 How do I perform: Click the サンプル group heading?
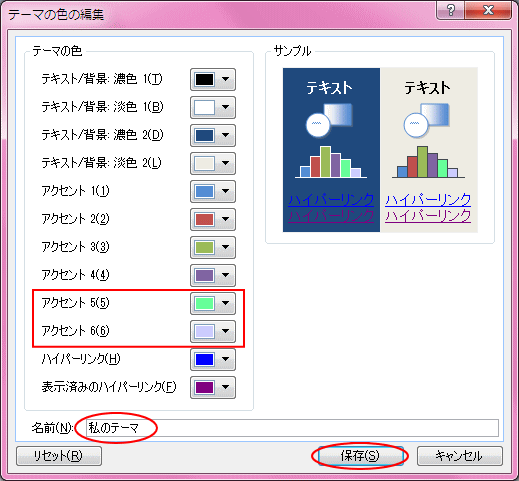coord(292,51)
